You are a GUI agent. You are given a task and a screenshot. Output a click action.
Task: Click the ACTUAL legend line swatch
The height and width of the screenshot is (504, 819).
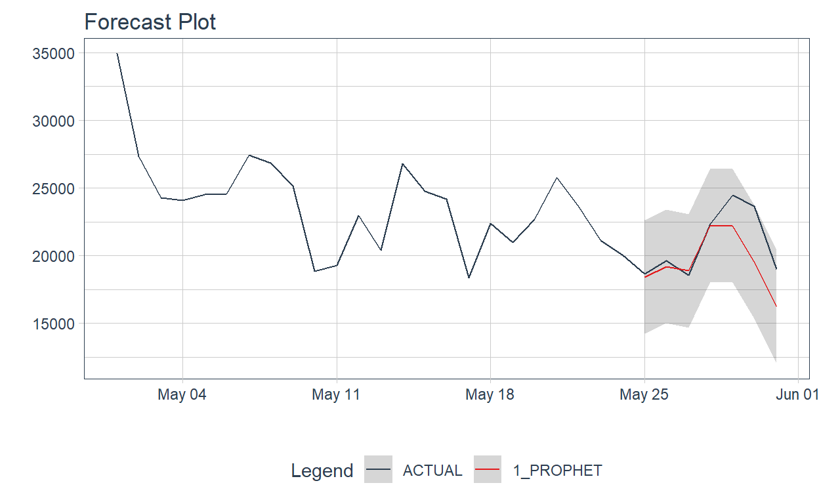point(378,470)
